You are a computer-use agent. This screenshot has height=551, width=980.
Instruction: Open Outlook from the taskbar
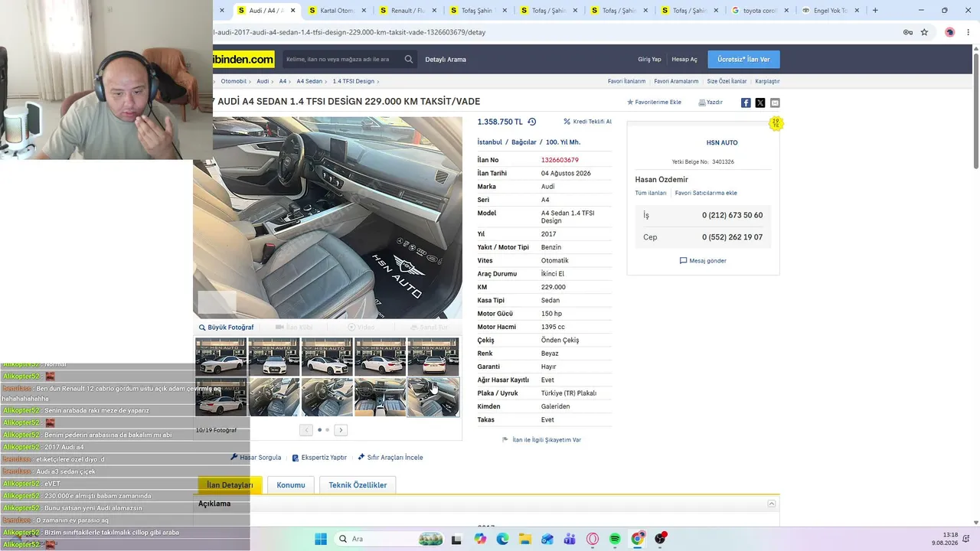click(547, 539)
